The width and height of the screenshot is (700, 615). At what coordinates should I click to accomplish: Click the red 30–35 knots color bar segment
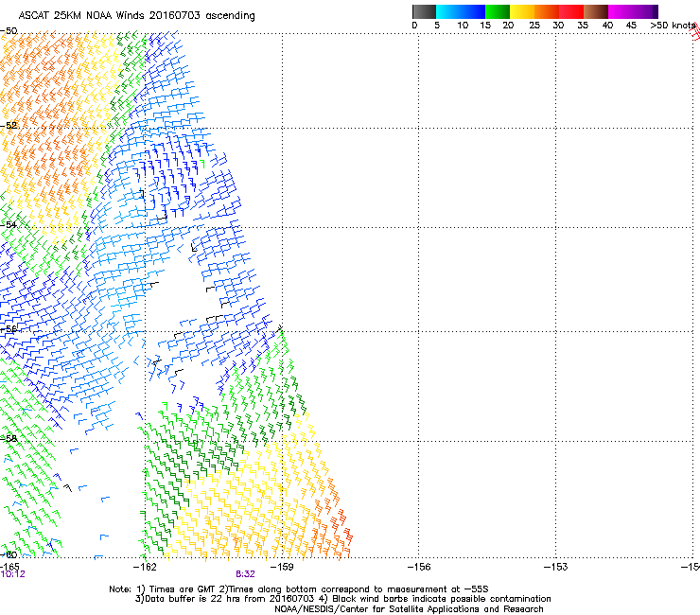[571, 11]
